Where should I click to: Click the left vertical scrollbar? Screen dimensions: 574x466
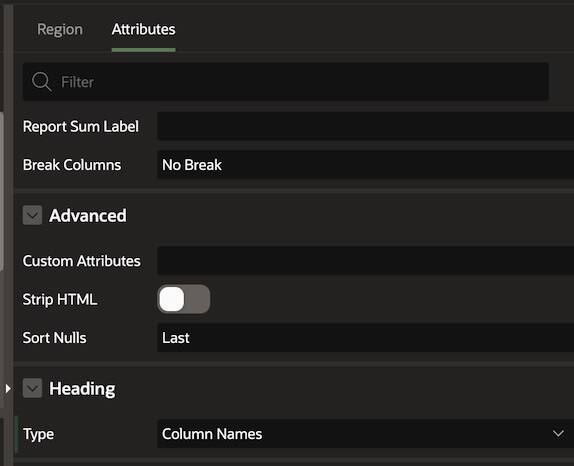pyautogui.click(x=1, y=190)
